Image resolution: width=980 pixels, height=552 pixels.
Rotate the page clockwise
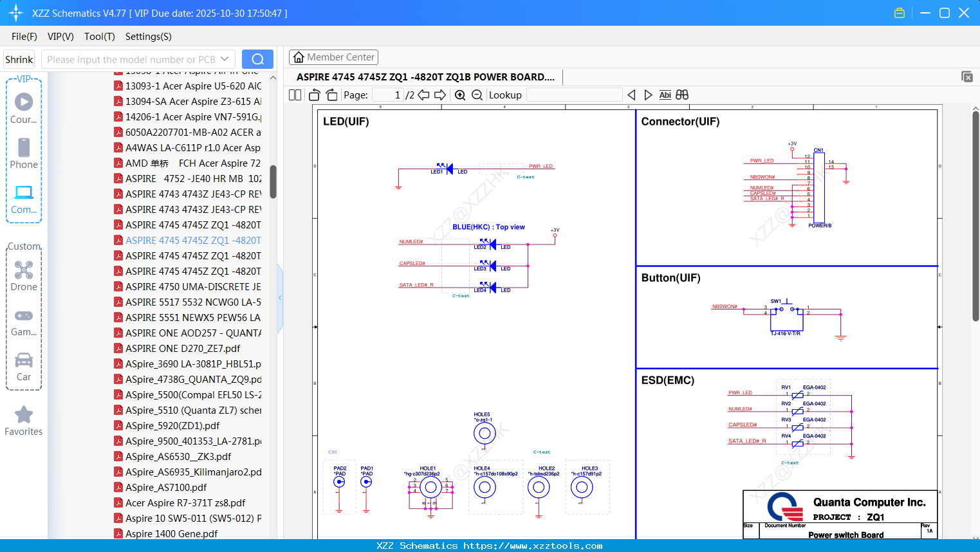[x=331, y=95]
